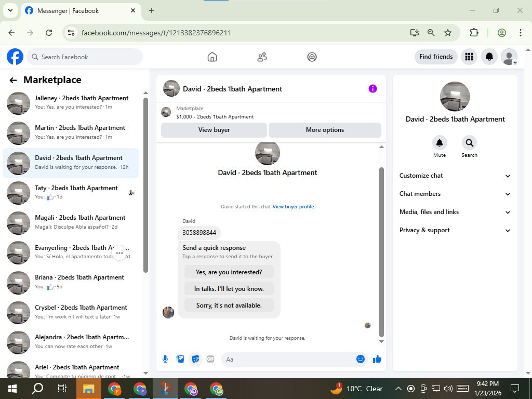This screenshot has width=532, height=399.
Task: Bookmark this page with star icon
Action: point(448,33)
